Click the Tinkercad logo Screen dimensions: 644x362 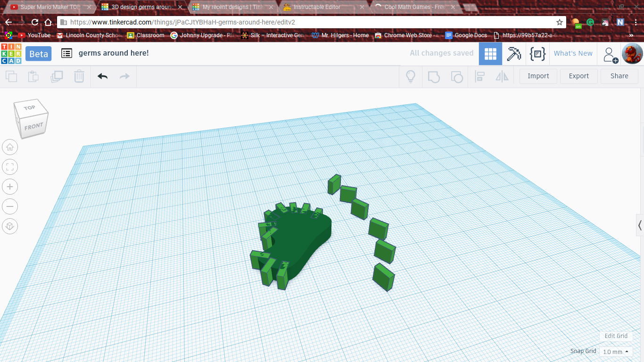click(x=11, y=54)
